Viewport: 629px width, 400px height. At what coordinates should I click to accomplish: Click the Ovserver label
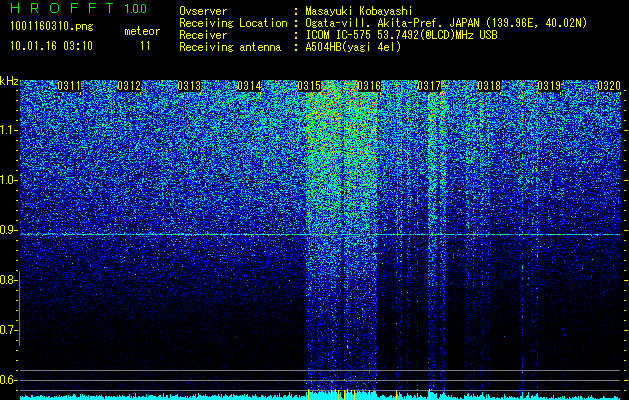203,11
